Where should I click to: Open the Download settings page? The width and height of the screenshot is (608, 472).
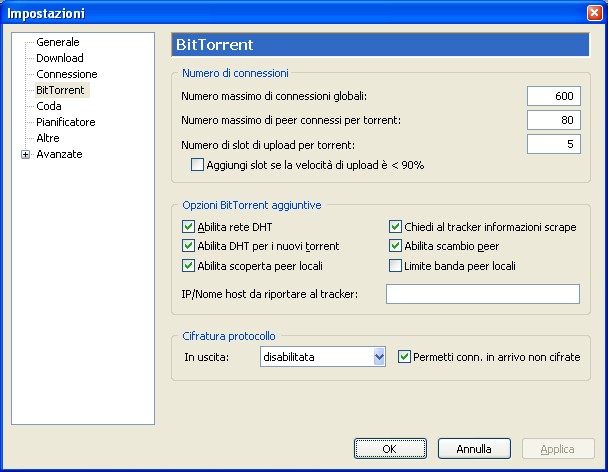59,58
